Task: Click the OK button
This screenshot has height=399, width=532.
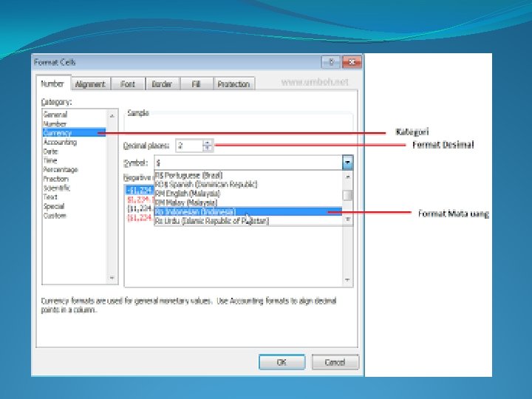Action: 282,362
